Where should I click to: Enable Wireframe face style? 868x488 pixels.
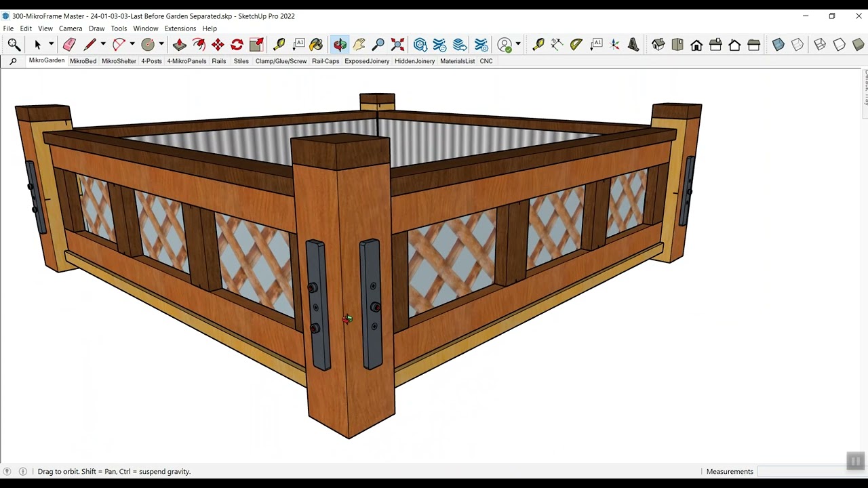click(x=820, y=45)
